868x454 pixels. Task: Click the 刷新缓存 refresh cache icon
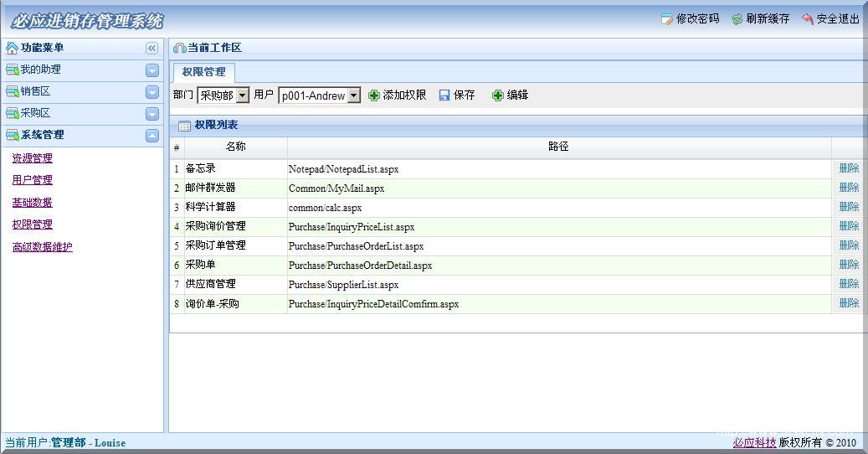(x=737, y=18)
